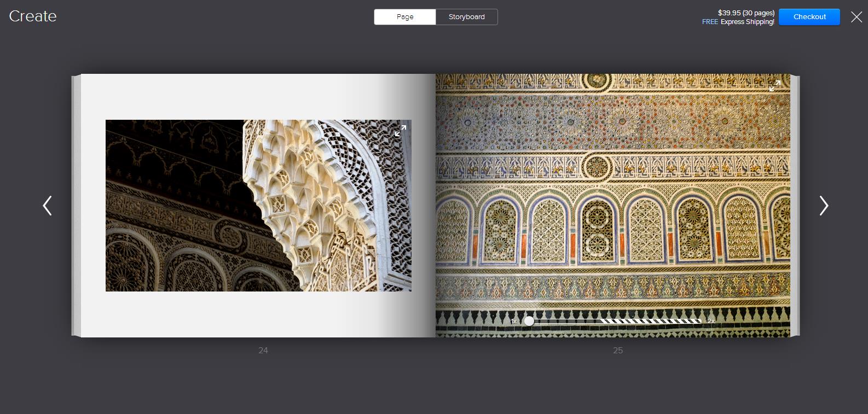The image size is (868, 414).
Task: Click the striped section of the zoom slider
Action: [651, 321]
